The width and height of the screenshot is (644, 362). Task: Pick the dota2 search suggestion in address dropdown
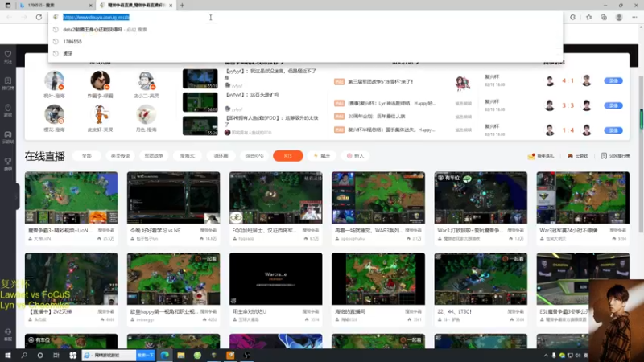(305, 30)
